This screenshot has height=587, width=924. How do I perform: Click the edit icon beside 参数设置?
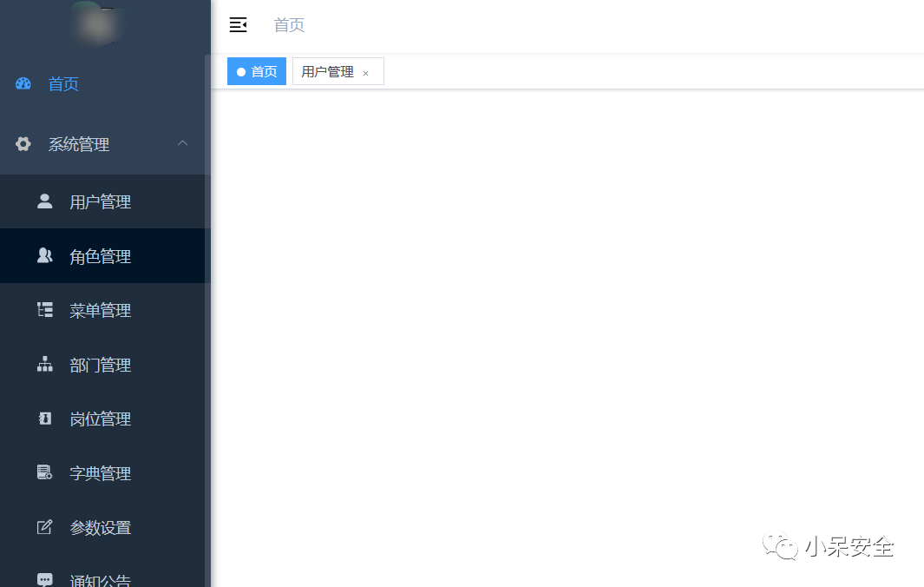point(45,527)
